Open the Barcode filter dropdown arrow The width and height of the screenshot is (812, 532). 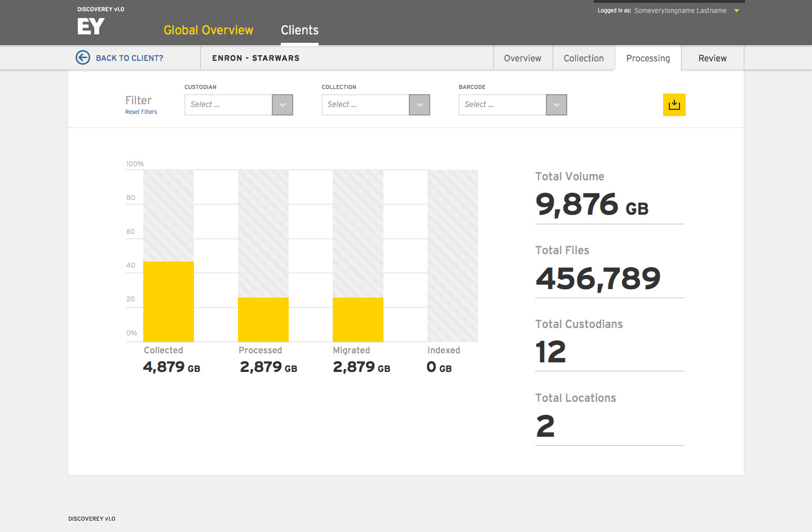[x=557, y=105]
